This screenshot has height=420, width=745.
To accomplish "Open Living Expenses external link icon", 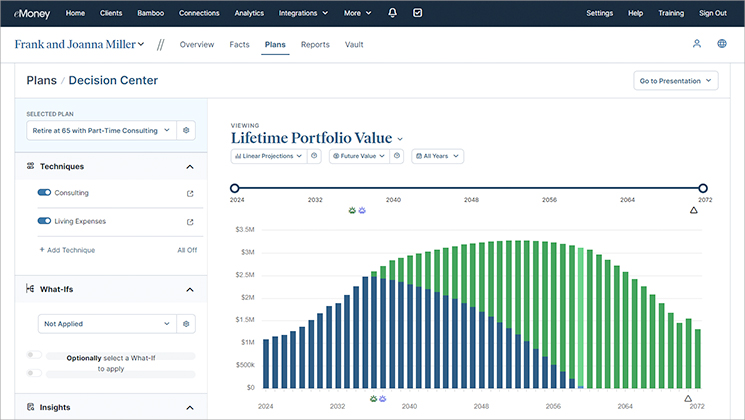I will [x=190, y=222].
